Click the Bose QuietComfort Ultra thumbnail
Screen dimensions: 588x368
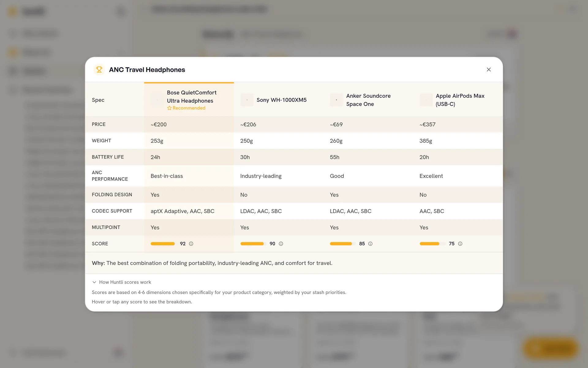[x=157, y=100]
